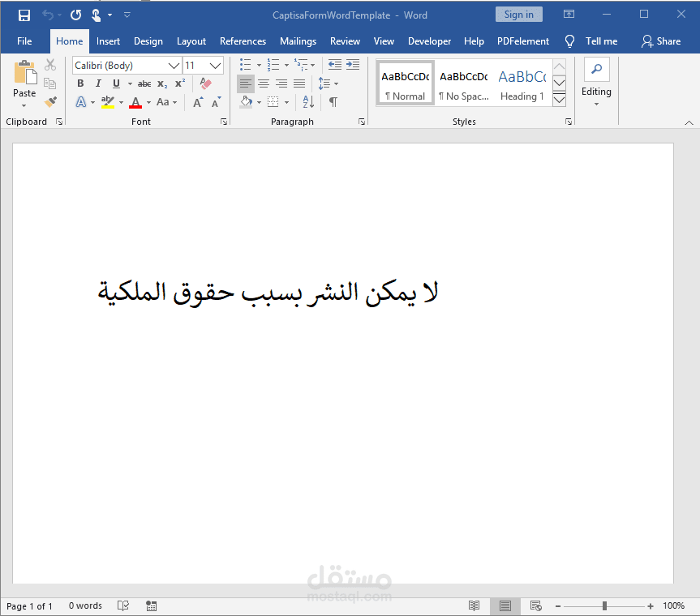The image size is (700, 616).
Task: Click the Ribbon Display Options icon
Action: point(569,15)
